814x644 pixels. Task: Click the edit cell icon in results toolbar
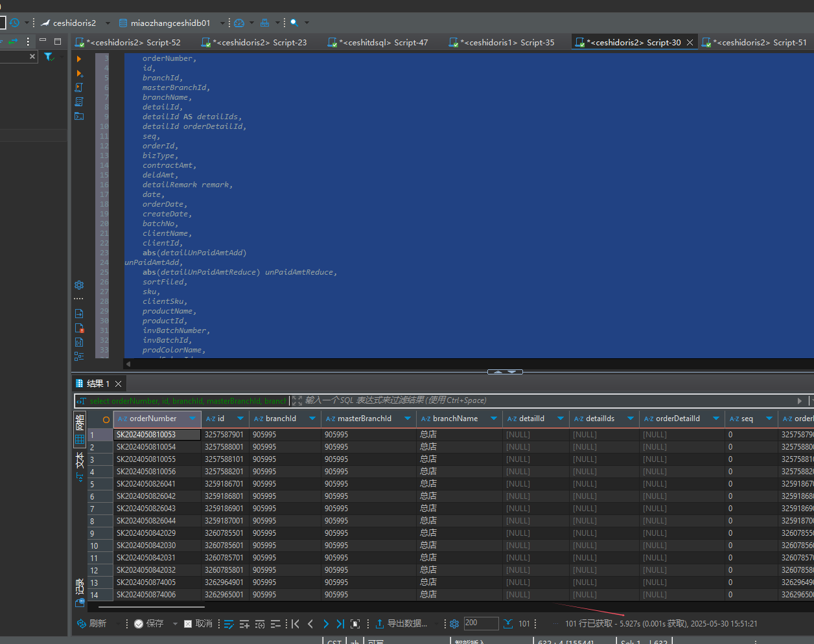(229, 624)
